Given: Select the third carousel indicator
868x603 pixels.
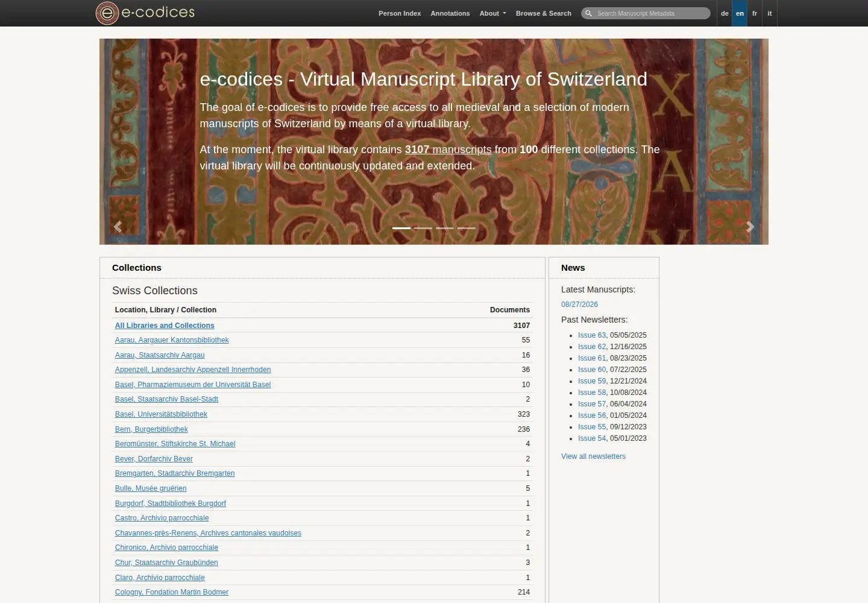Looking at the screenshot, I should [x=445, y=228].
